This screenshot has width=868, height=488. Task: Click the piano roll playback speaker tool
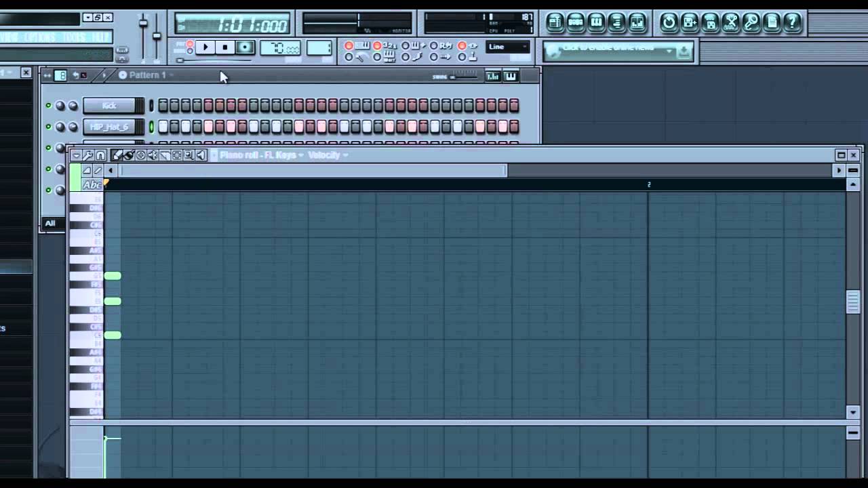click(x=201, y=155)
